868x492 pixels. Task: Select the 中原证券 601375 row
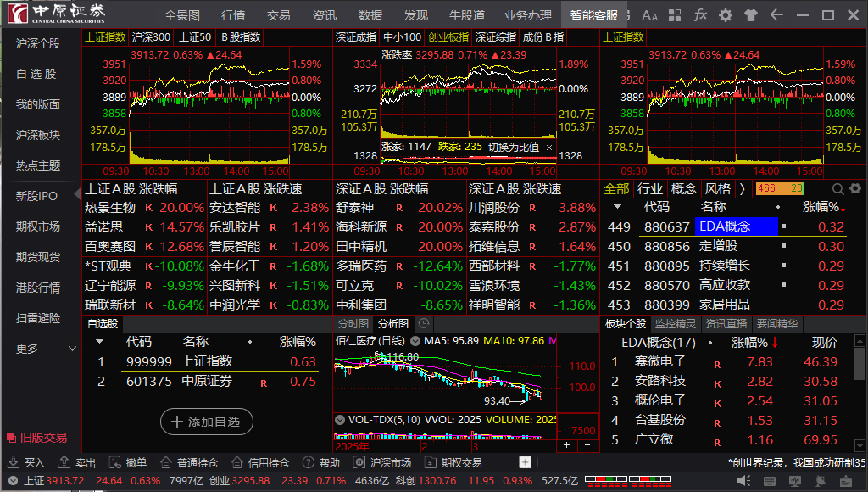208,381
